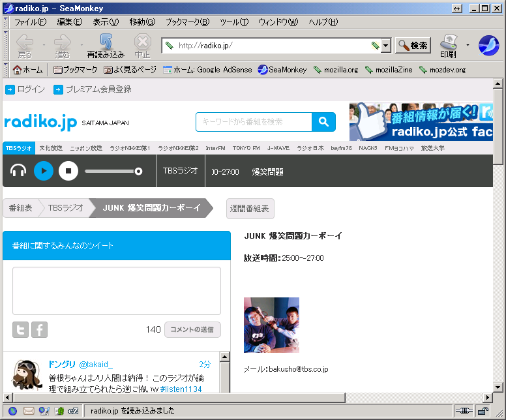Image resolution: width=506 pixels, height=420 pixels.
Task: Open the 編集(E) menu
Action: (x=70, y=22)
